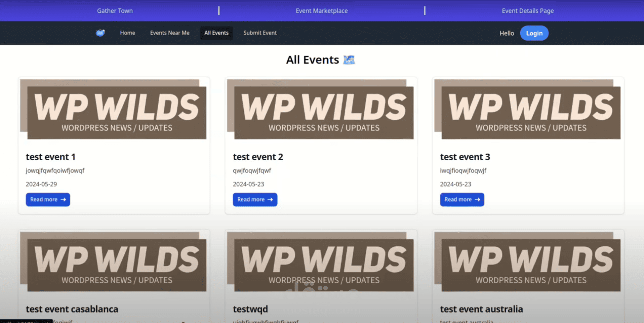
Task: Open Event Marketplace in top banner
Action: point(322,11)
